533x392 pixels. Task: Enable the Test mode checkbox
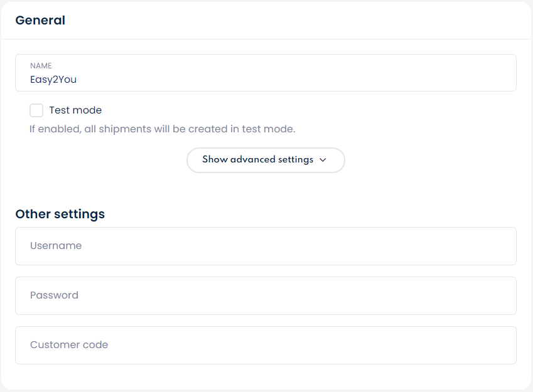[36, 110]
